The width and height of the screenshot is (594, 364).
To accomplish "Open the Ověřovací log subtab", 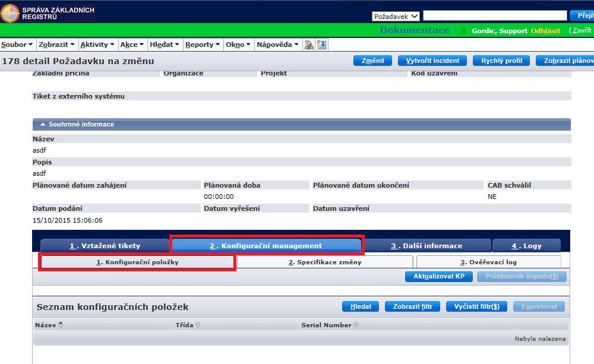I will tap(488, 262).
